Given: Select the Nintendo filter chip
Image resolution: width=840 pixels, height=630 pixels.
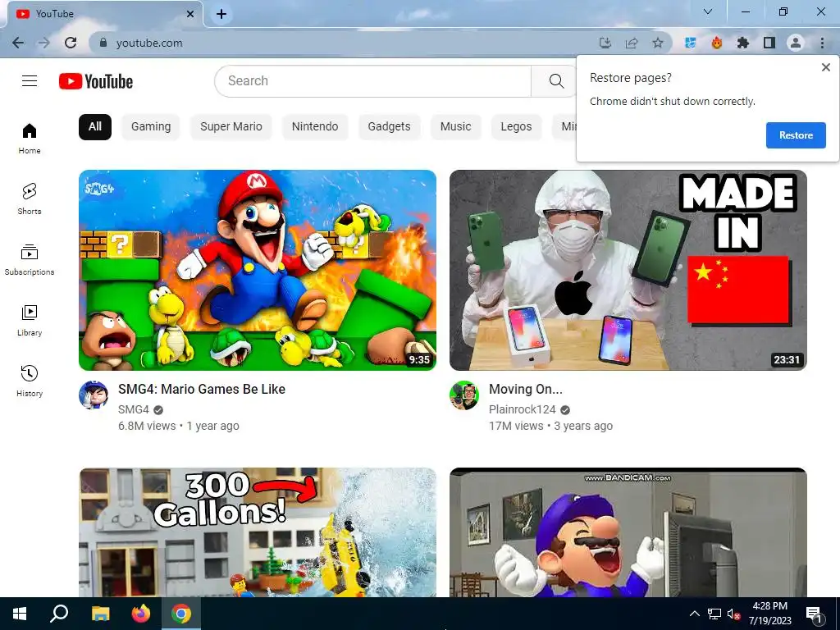Looking at the screenshot, I should pos(315,127).
